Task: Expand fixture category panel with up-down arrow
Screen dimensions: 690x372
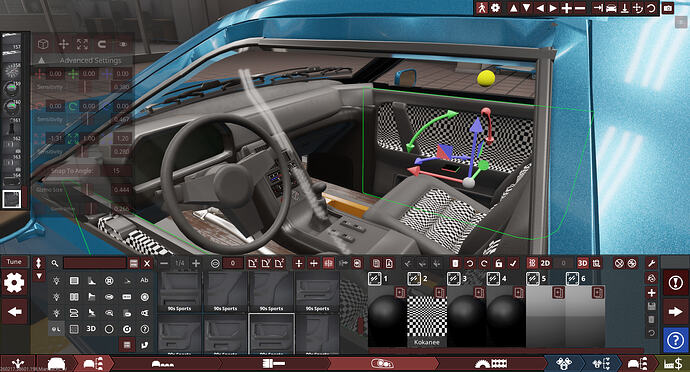Action: (x=39, y=263)
